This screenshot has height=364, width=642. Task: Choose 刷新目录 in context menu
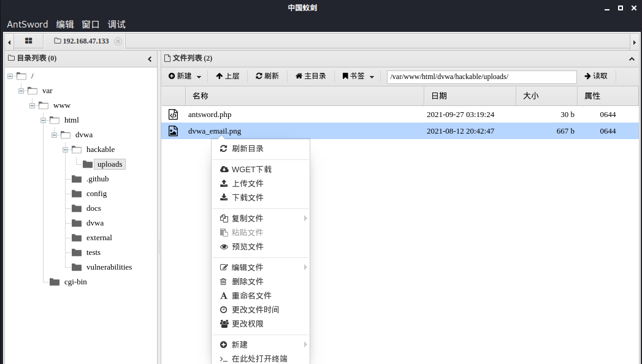tap(261, 148)
